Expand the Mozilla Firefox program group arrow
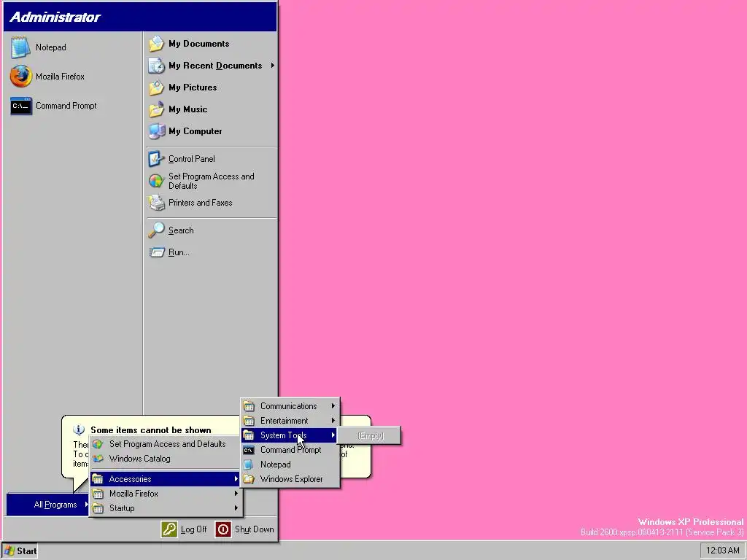The height and width of the screenshot is (560, 747). click(x=236, y=494)
